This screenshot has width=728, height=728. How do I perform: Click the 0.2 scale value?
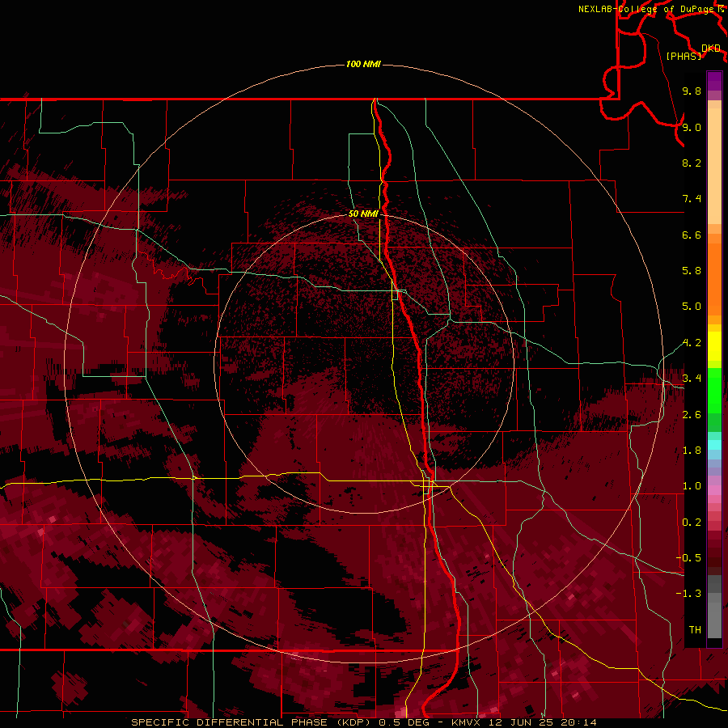pos(692,523)
